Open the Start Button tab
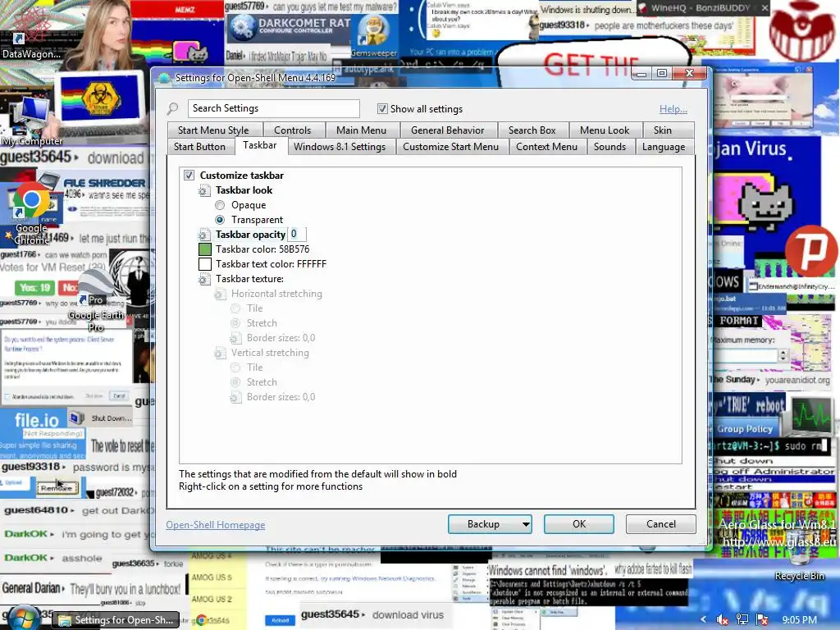Viewport: 840px width, 630px height. [x=199, y=147]
